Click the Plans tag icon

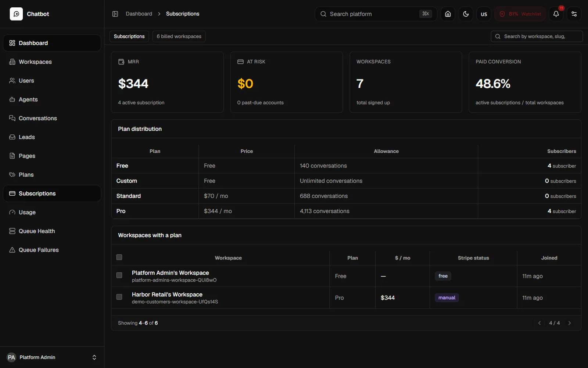(12, 174)
